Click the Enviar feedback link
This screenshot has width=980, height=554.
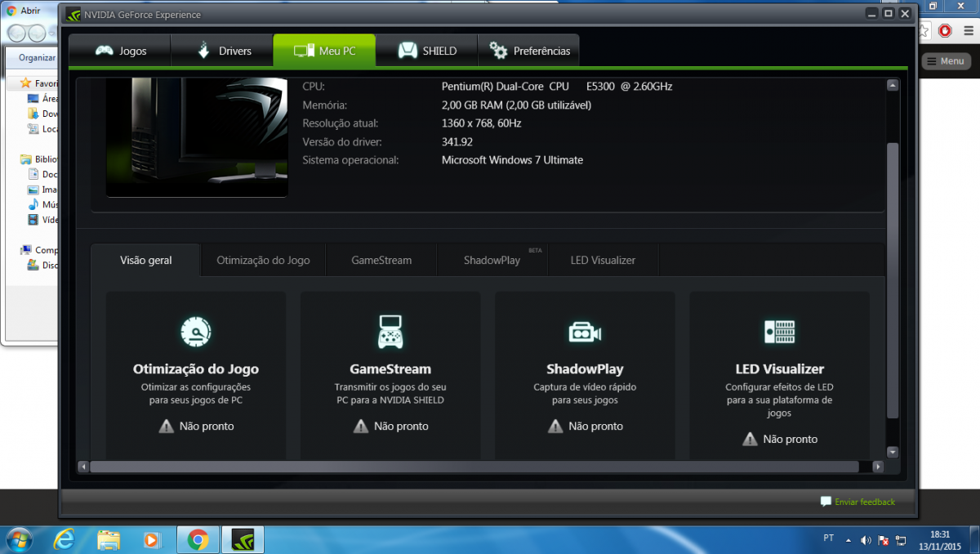pyautogui.click(x=864, y=502)
